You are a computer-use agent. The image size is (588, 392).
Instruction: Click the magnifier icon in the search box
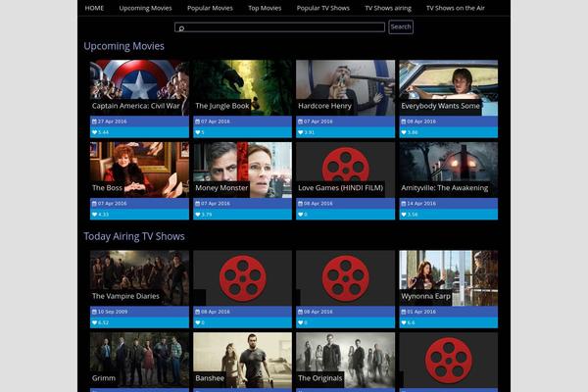[x=181, y=28]
